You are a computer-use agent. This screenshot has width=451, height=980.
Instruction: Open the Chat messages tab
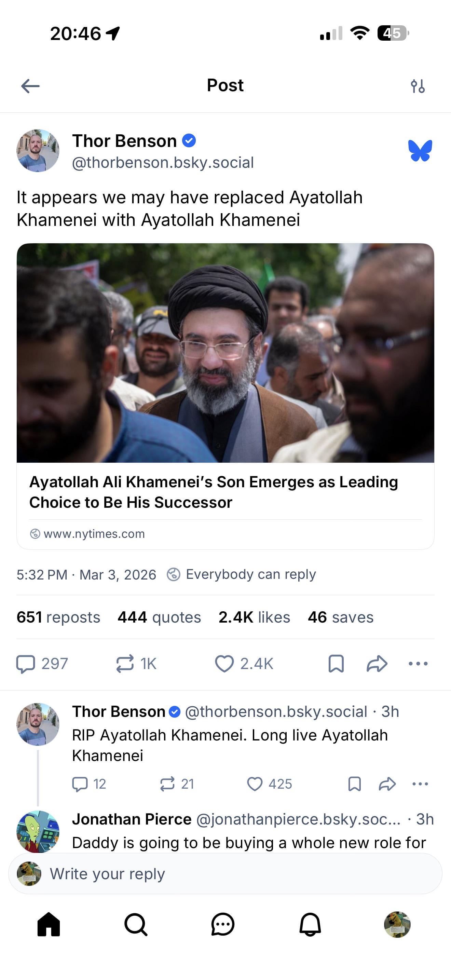click(223, 924)
